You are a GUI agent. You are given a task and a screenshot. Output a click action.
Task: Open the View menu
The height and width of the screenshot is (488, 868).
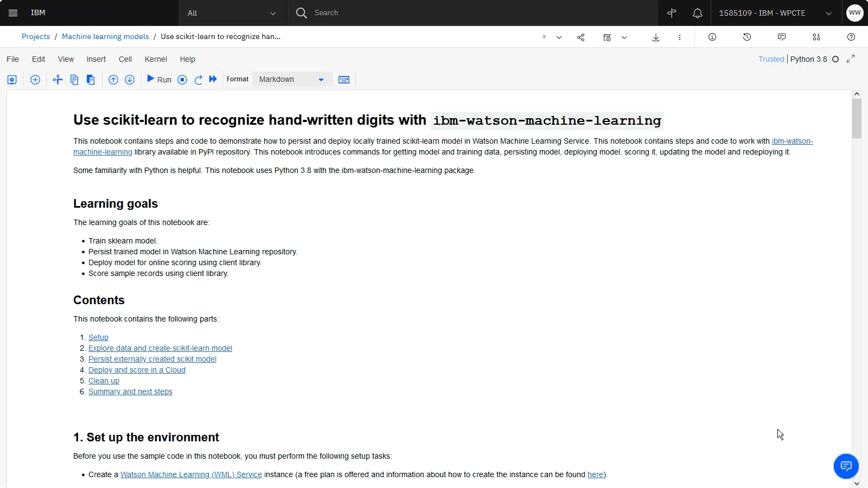coord(66,59)
